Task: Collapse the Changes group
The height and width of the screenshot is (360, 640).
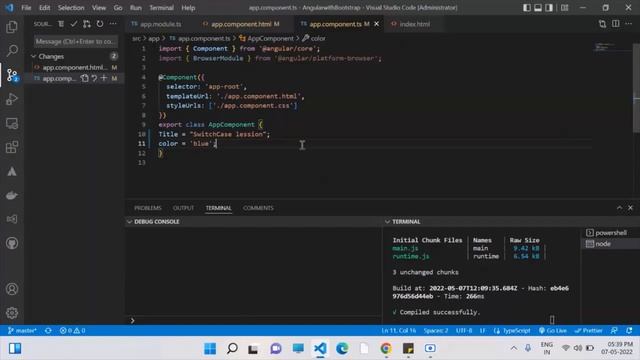Action: pyautogui.click(x=34, y=56)
